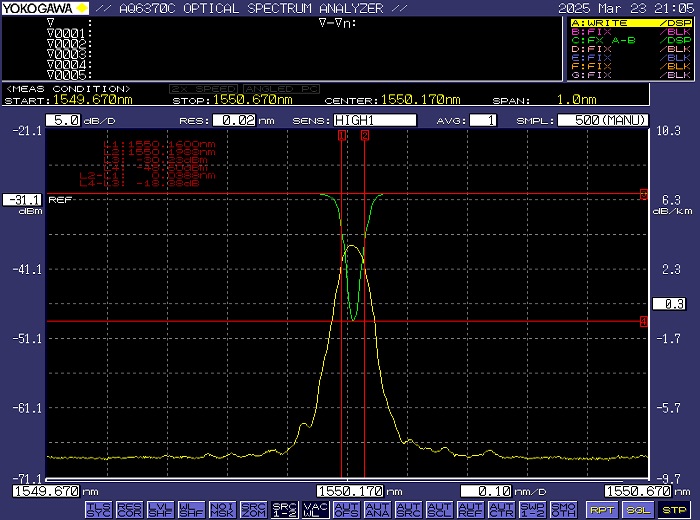Screen dimensions: 700x520
Task: Click the AUT SCL indicator
Action: 439,509
